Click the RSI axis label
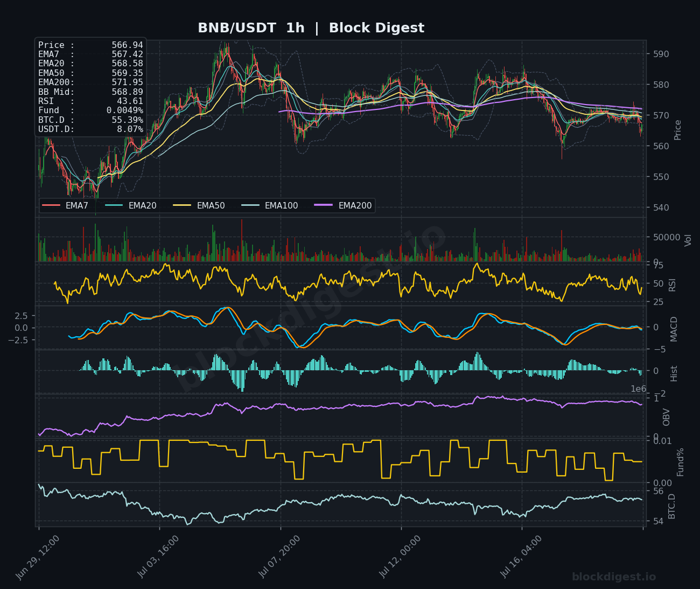 coord(672,285)
